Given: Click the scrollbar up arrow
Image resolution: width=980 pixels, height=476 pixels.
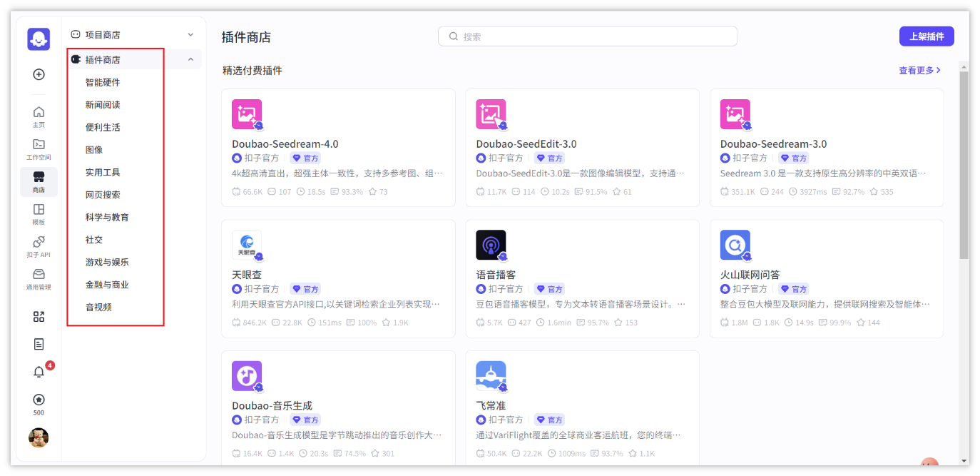Looking at the screenshot, I should pyautogui.click(x=964, y=66).
